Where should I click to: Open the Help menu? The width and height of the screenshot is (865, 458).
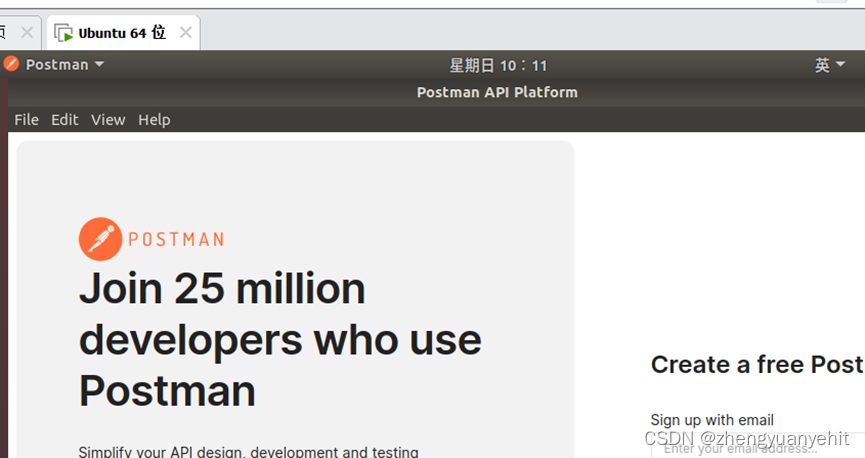click(x=154, y=120)
